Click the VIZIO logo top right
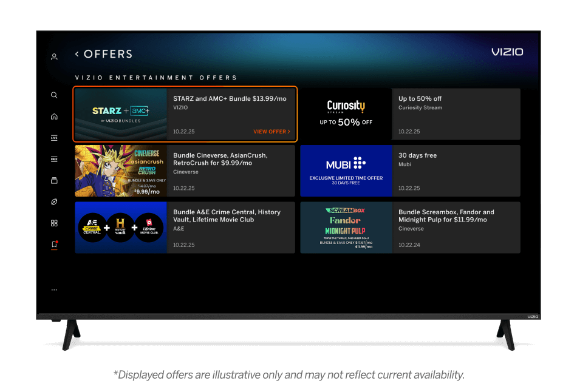Image resolution: width=577 pixels, height=392 pixels. coord(509,52)
